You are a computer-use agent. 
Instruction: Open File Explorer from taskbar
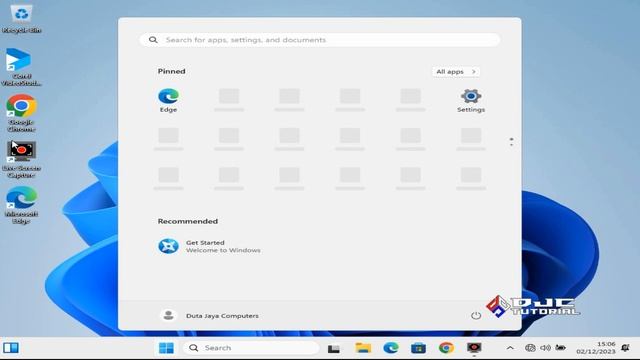(363, 348)
